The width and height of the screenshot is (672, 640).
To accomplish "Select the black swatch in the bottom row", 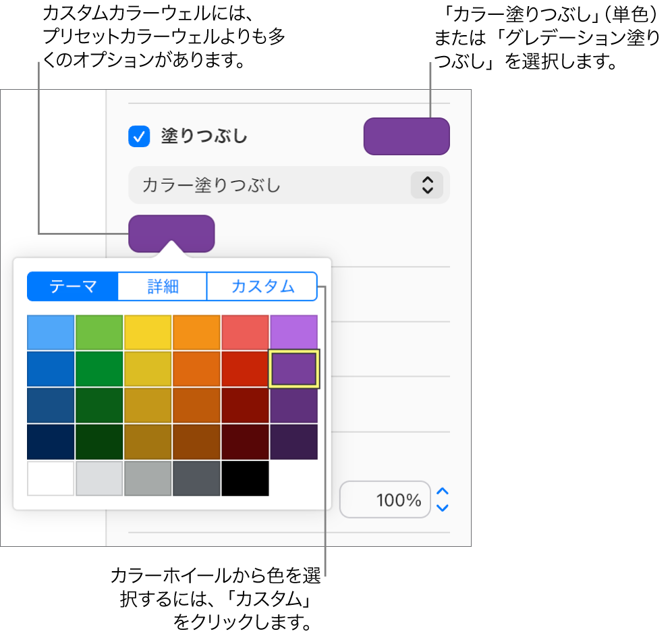I will click(245, 479).
